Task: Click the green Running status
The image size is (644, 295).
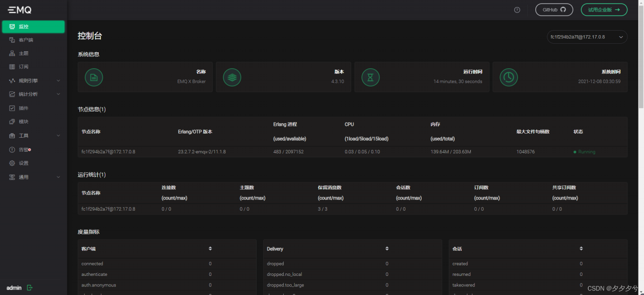Action: click(584, 152)
